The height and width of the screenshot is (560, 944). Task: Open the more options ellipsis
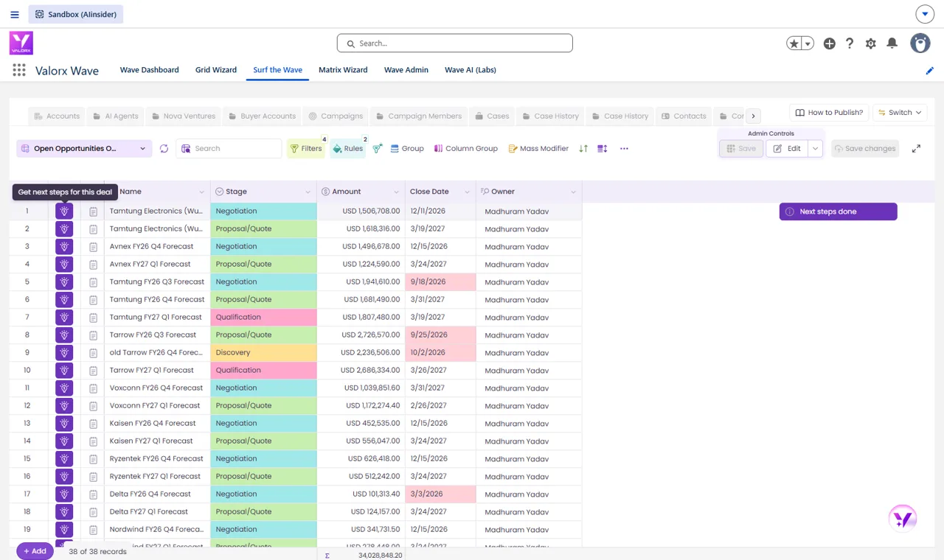[624, 148]
